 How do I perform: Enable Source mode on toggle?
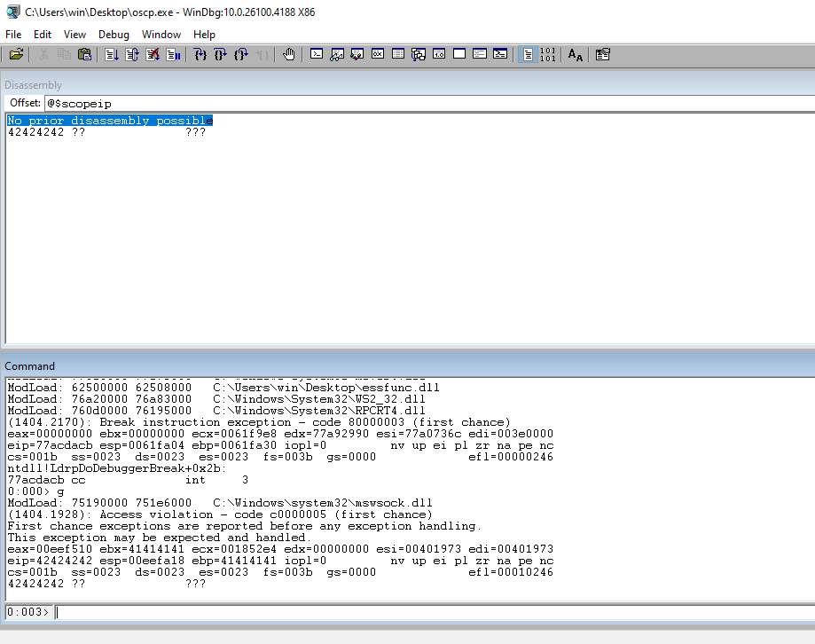[x=528, y=55]
